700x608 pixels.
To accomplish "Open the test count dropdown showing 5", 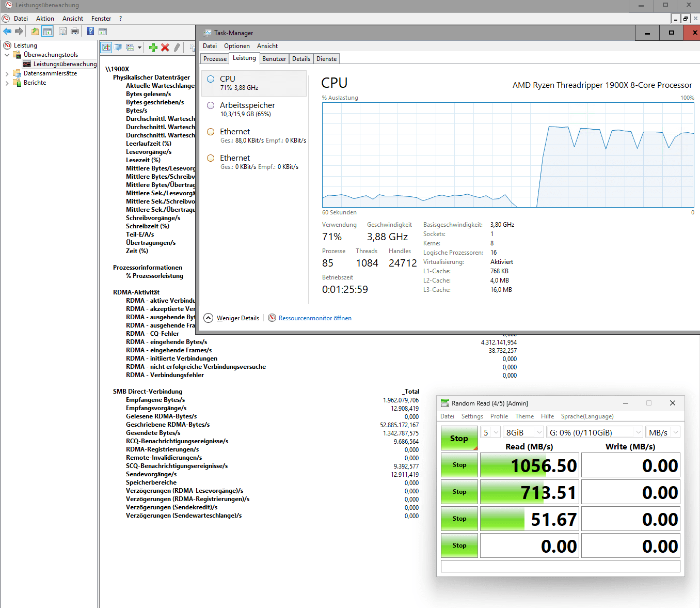I will point(490,432).
